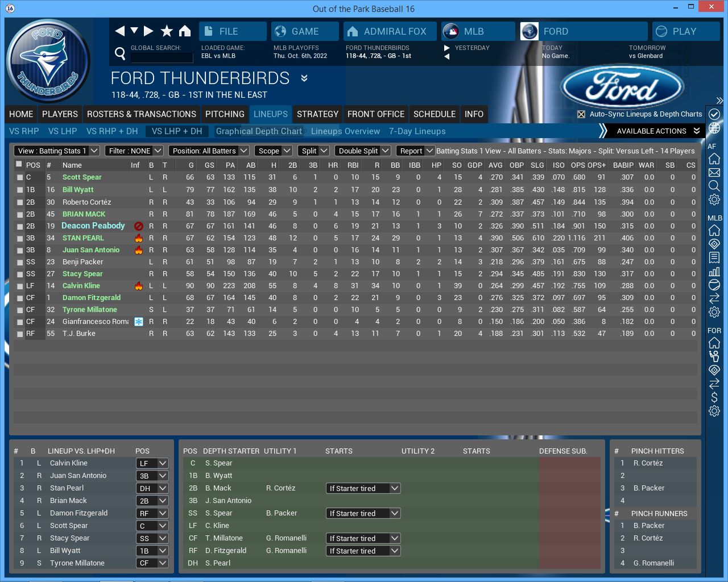728x582 pixels.
Task: Open the MLB section baseball diamond icon
Action: pyautogui.click(x=714, y=244)
